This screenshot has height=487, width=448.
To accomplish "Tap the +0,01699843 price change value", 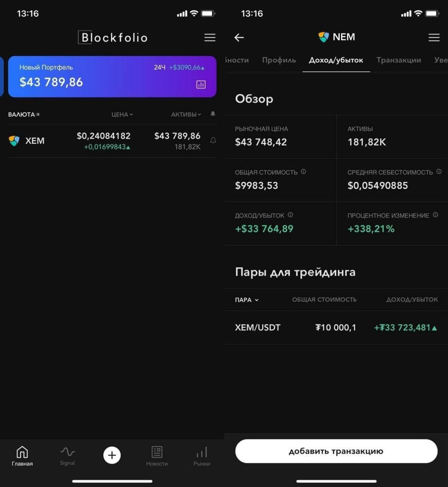I will pyautogui.click(x=107, y=147).
